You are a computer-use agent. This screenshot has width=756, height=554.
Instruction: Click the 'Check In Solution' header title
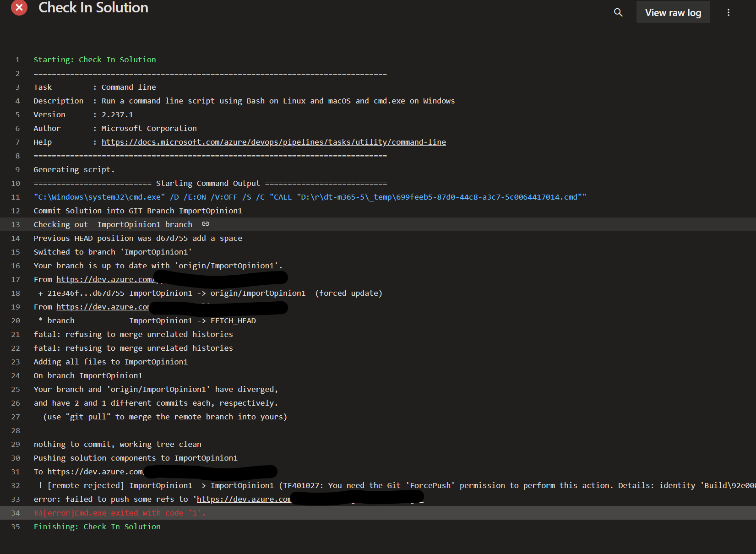(93, 7)
